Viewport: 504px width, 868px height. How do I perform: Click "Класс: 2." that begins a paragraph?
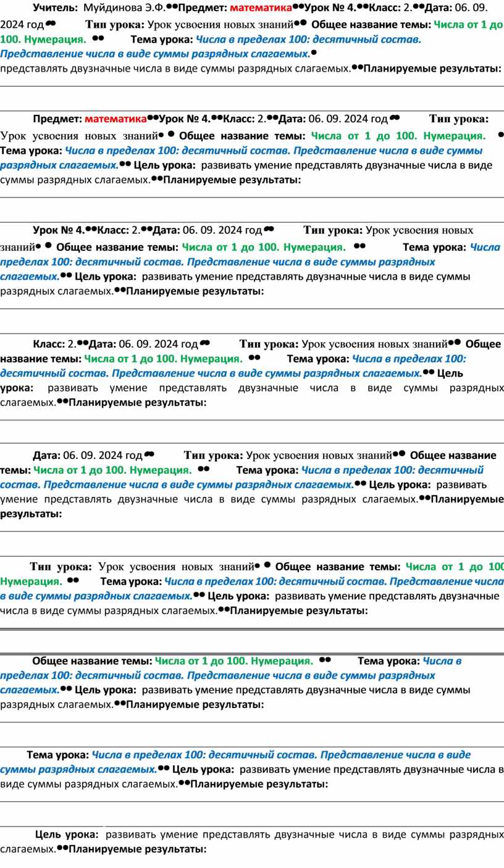click(56, 343)
